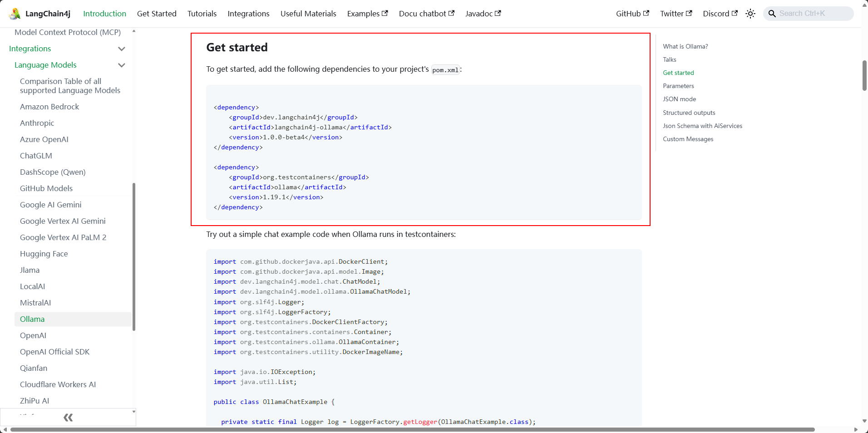The image size is (868, 433).
Task: Jump to 'What is Ollama?' section
Action: coord(685,46)
